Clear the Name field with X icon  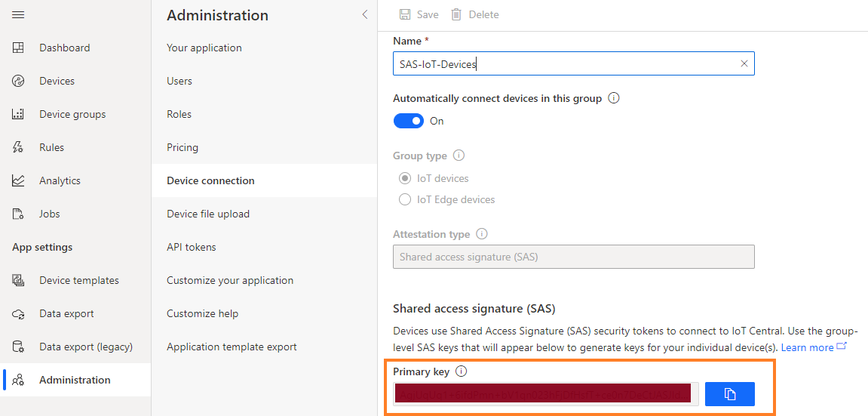[744, 64]
